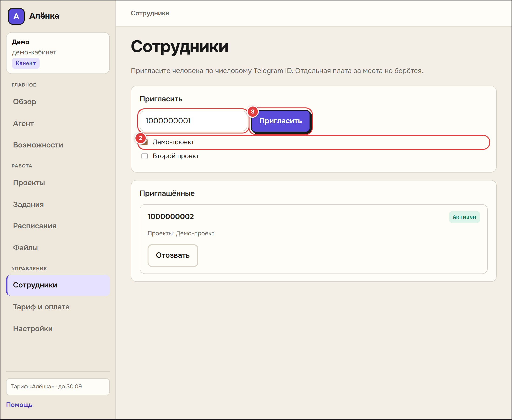Click the Алёнка brand name
The width and height of the screenshot is (512, 420).
point(44,16)
